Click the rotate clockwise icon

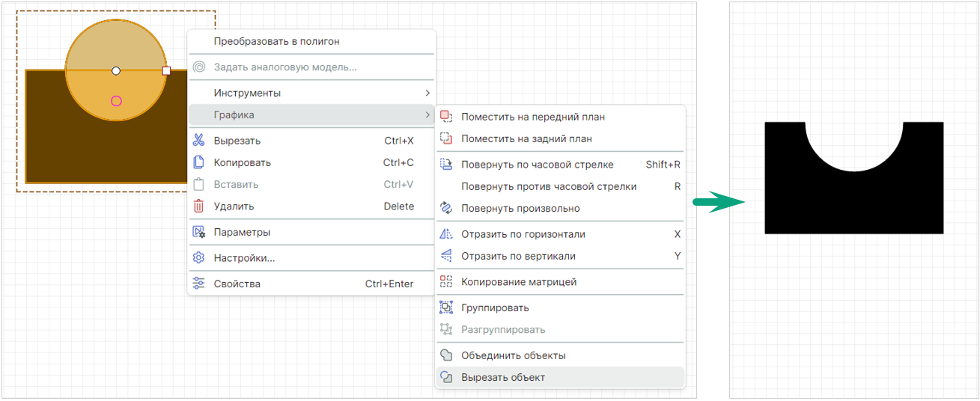tap(446, 165)
